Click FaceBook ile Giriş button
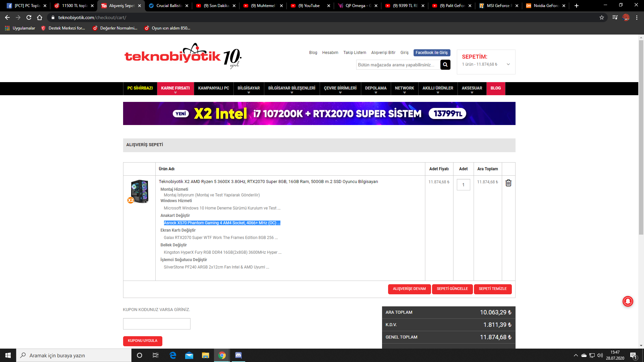This screenshot has height=362, width=644. pyautogui.click(x=431, y=53)
